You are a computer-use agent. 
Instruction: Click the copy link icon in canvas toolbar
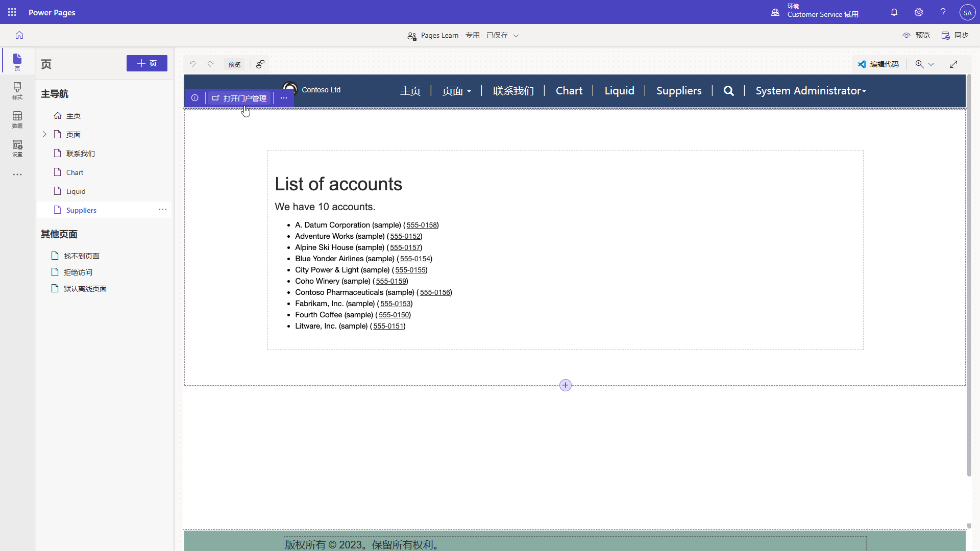coord(260,64)
